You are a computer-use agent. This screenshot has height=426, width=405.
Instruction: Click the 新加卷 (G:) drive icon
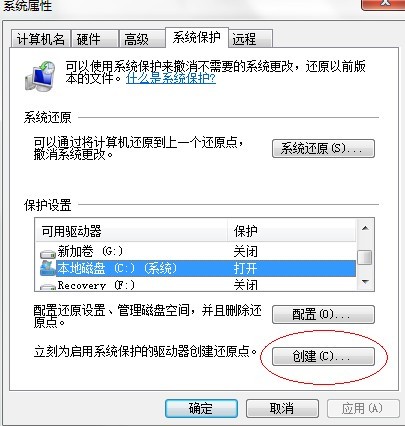point(48,254)
